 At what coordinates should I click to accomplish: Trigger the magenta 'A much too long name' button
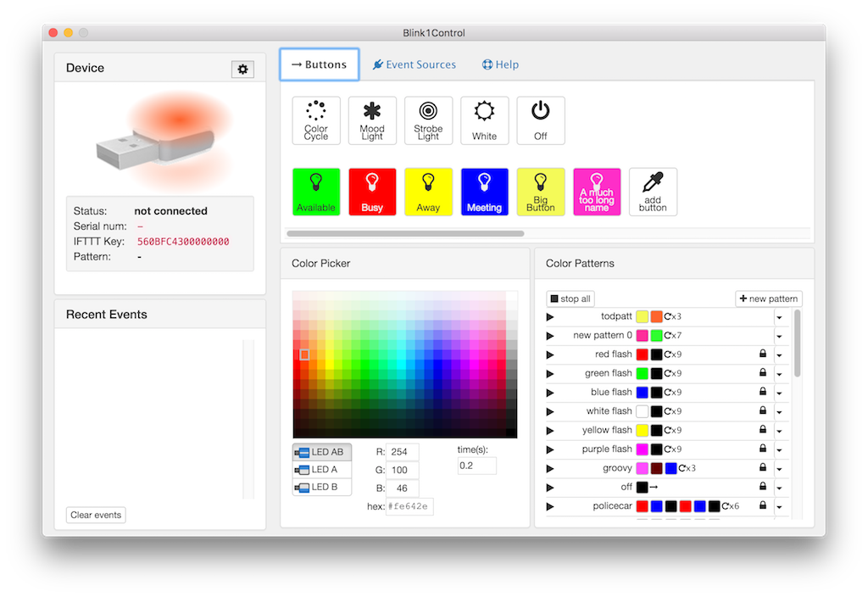(x=597, y=192)
